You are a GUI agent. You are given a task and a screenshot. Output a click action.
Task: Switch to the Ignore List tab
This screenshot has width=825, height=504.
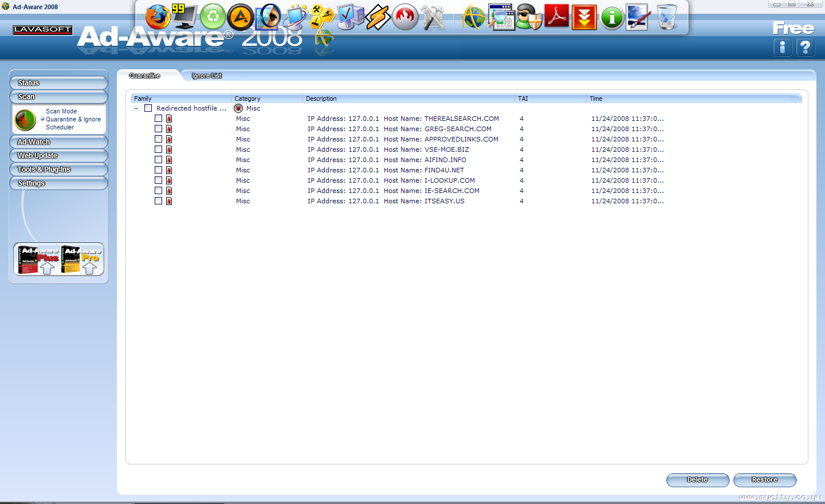point(207,76)
